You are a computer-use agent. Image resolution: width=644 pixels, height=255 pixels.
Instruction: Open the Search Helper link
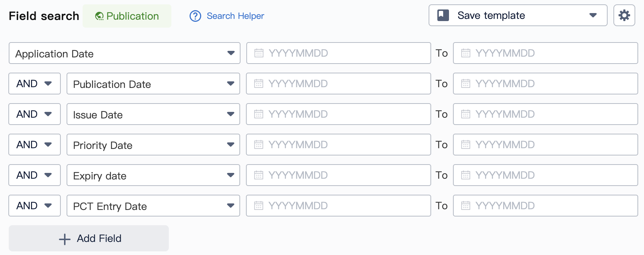(235, 16)
